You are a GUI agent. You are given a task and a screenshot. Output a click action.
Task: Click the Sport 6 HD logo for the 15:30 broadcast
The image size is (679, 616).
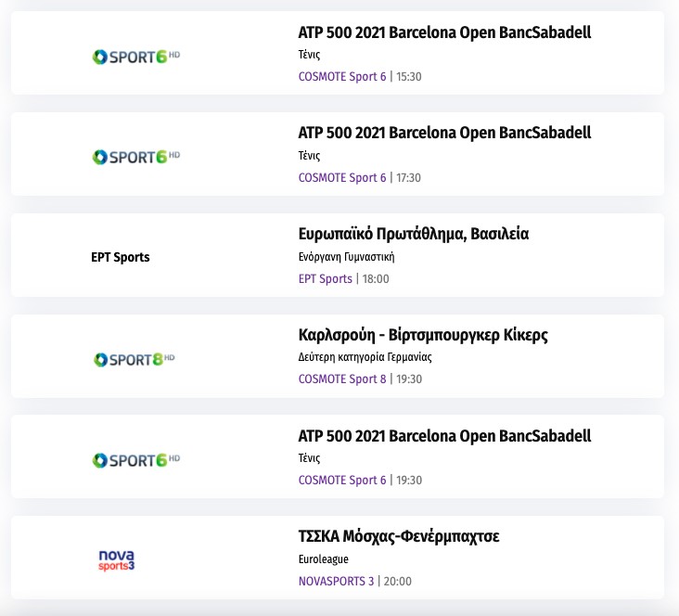pyautogui.click(x=135, y=56)
